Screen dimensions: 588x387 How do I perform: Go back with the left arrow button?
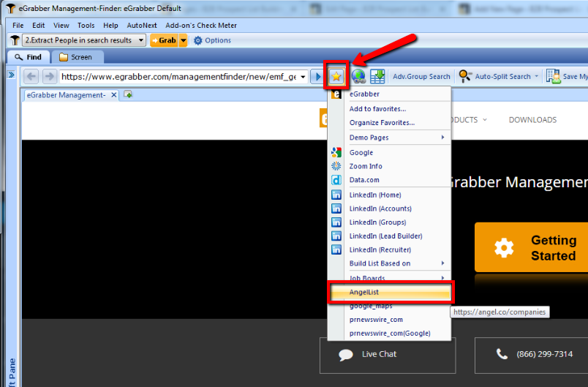coord(31,77)
